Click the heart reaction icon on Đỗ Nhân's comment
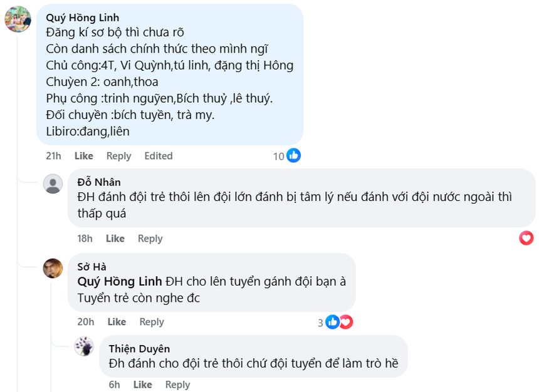Image resolution: width=539 pixels, height=392 pixels. [x=526, y=239]
